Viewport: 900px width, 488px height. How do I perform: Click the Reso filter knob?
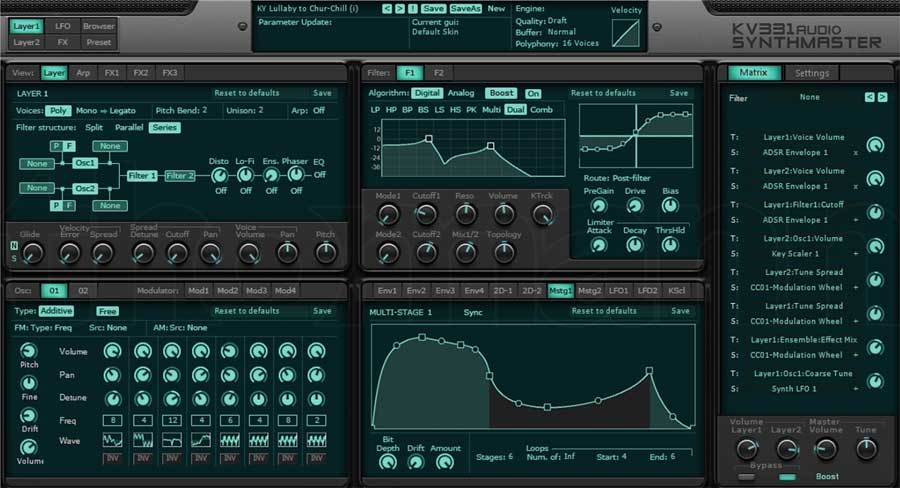465,215
